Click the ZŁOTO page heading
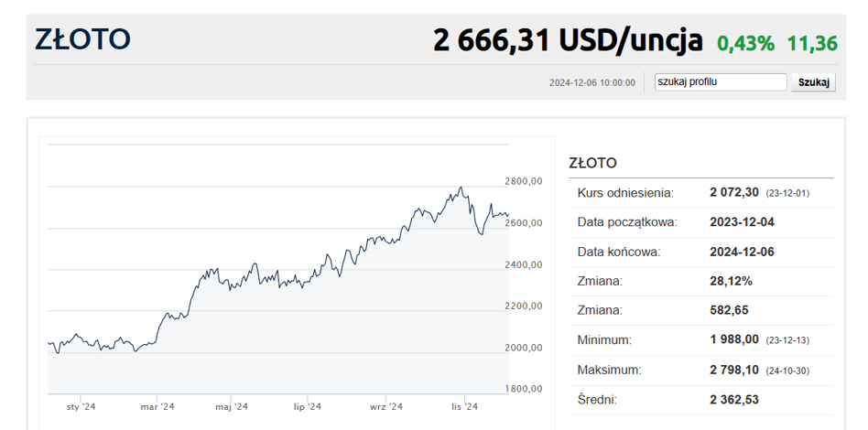Viewport: 868px width, 430px height. pos(83,40)
